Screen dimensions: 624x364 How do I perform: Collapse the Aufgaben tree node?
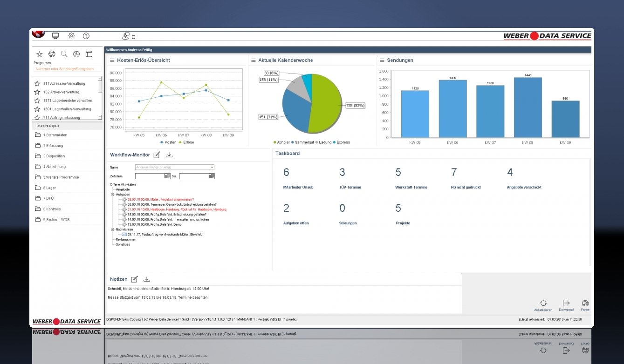112,195
